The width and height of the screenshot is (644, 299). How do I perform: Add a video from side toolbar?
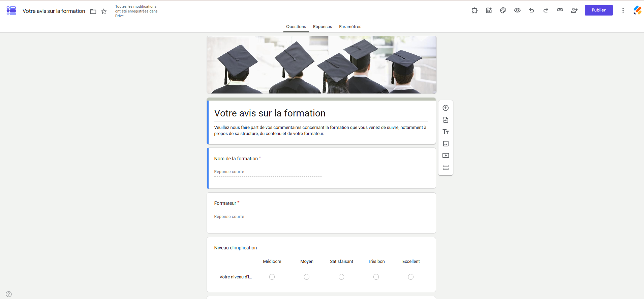tap(446, 156)
